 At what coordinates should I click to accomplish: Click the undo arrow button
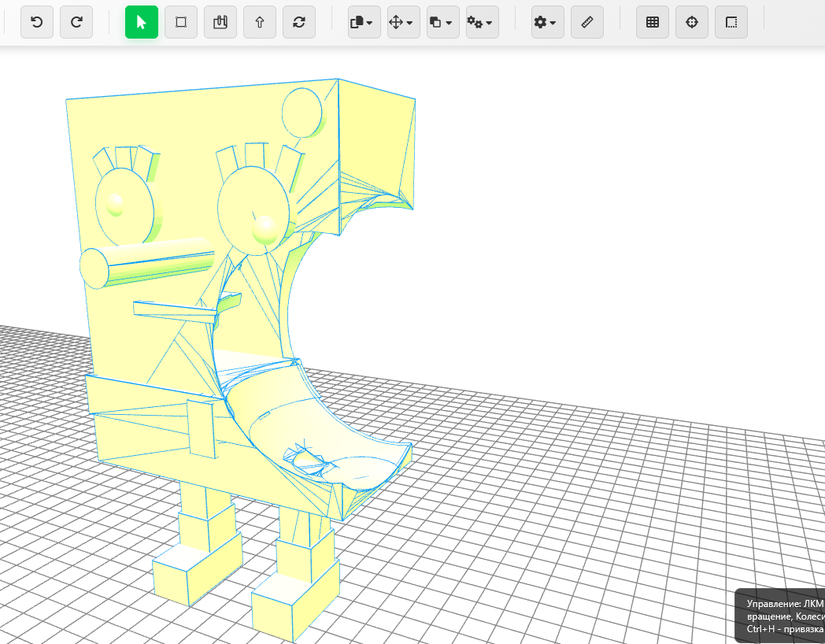37,22
